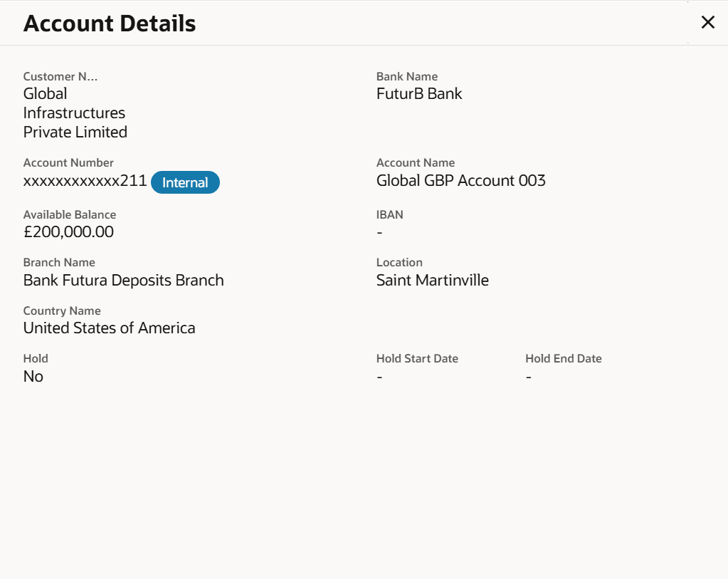Select the Saint Martinville location value
Screen dimensions: 728x579
[x=432, y=281]
